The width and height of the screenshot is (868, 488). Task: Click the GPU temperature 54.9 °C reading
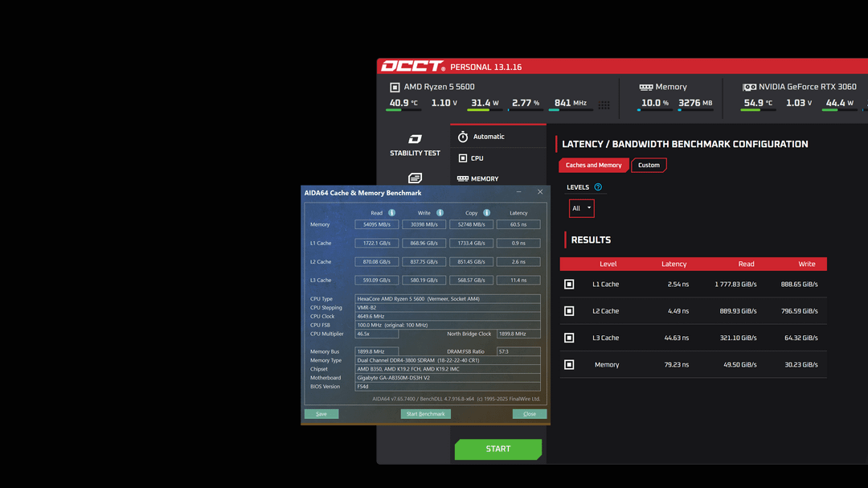(x=758, y=103)
